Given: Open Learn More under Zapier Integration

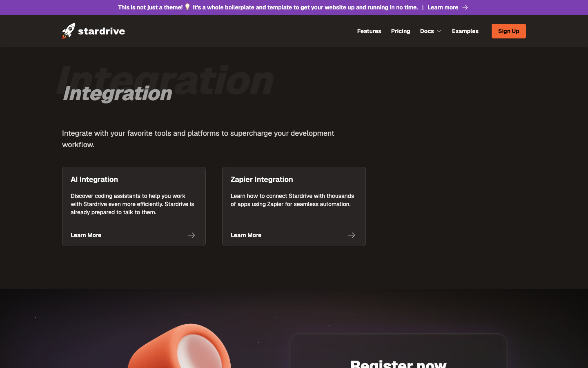Looking at the screenshot, I should [246, 235].
